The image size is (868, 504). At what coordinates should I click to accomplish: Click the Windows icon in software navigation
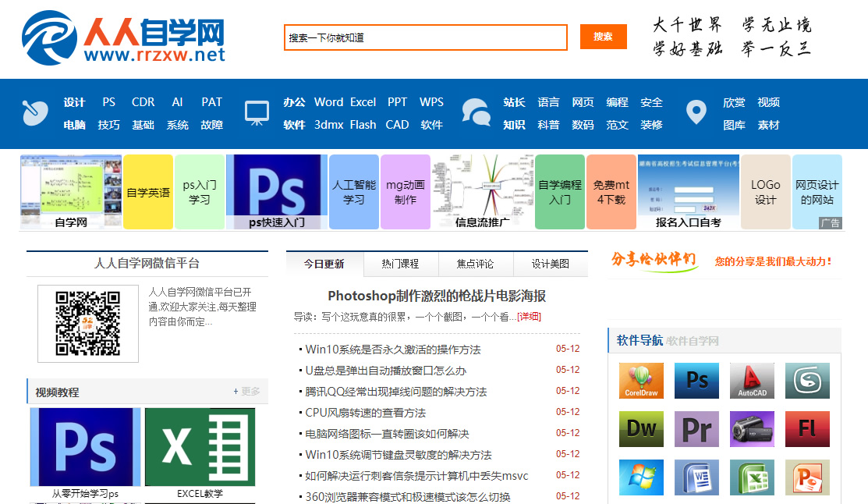[x=641, y=477]
